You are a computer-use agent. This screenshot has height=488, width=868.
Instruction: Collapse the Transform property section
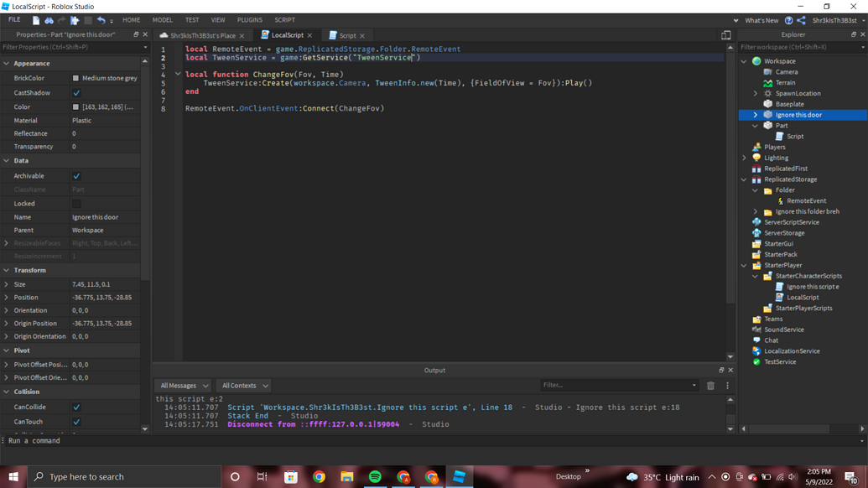(7, 271)
